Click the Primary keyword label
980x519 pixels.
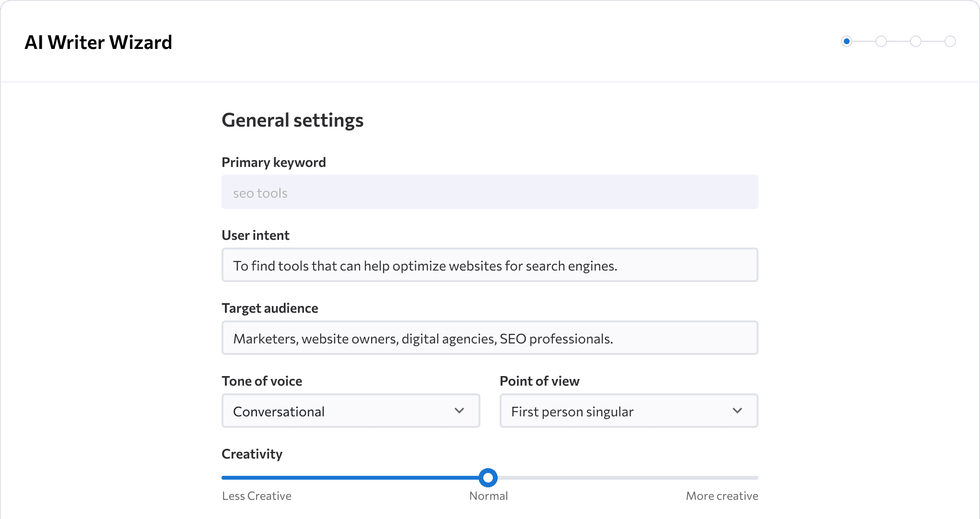pos(274,162)
